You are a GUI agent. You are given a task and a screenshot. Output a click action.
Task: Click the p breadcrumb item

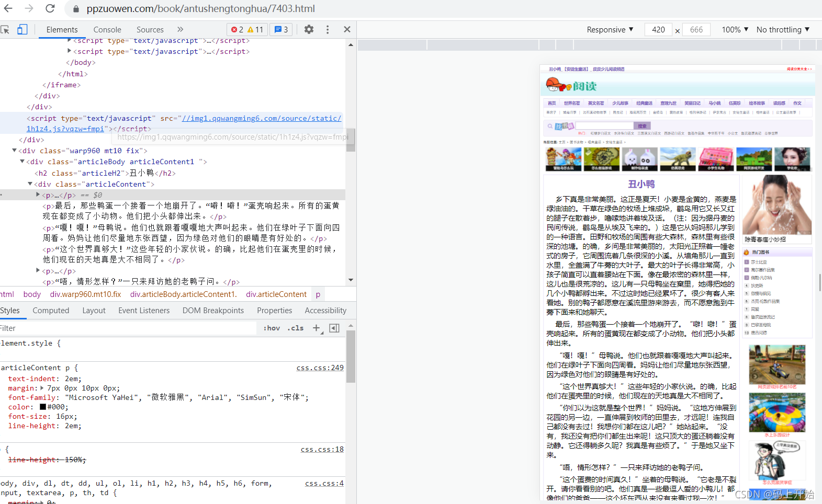[318, 294]
